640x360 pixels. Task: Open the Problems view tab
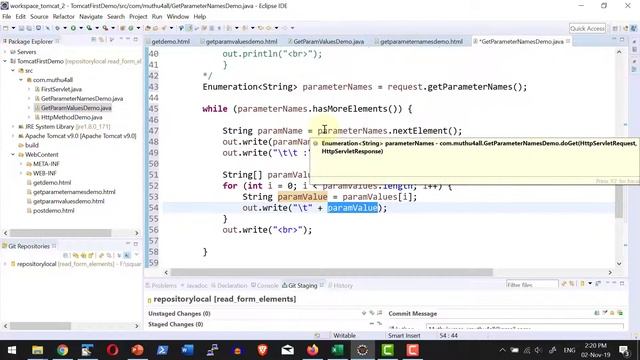pos(161,285)
